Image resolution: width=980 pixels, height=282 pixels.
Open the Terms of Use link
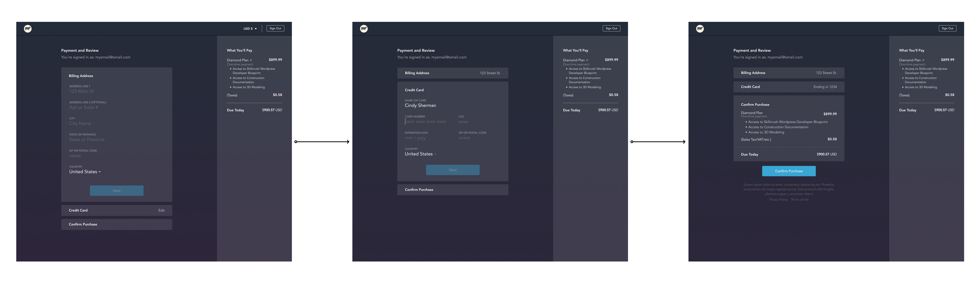click(800, 200)
